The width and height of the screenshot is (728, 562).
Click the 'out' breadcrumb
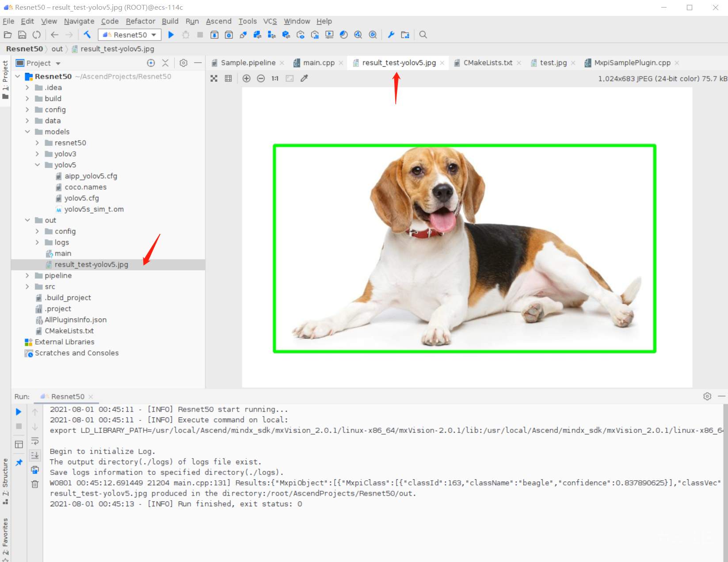point(57,49)
